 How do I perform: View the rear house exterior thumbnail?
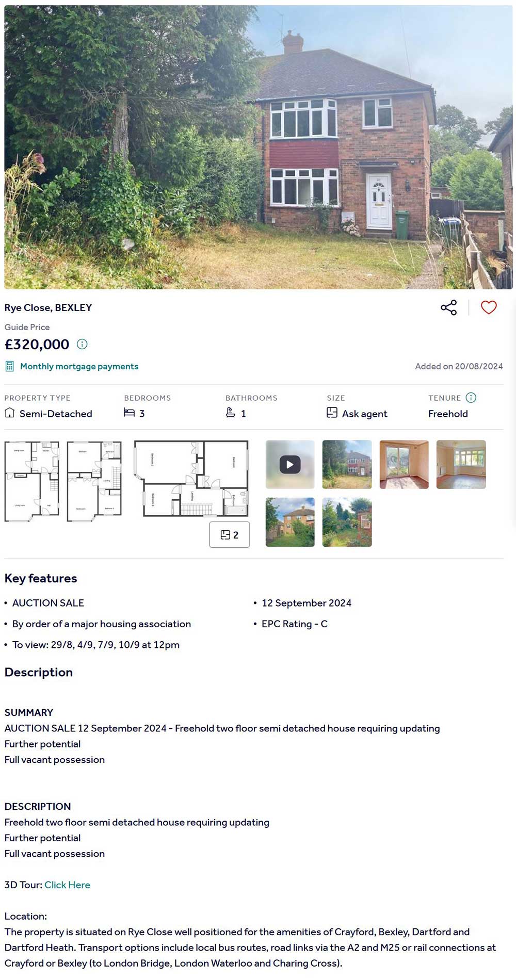[290, 522]
